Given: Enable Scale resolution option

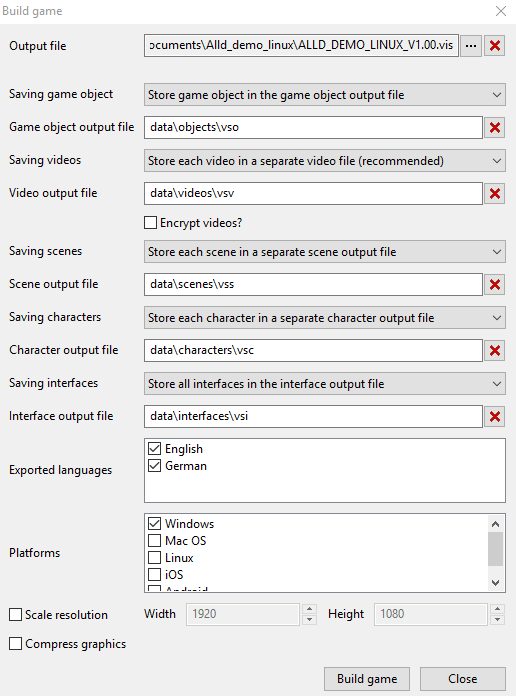Looking at the screenshot, I should tap(16, 614).
